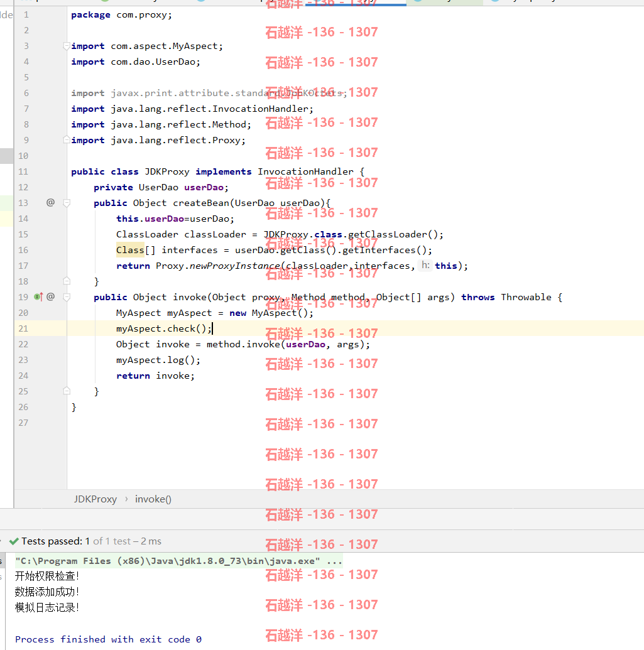
Task: Click the import fold end marker on line 9
Action: (67, 140)
